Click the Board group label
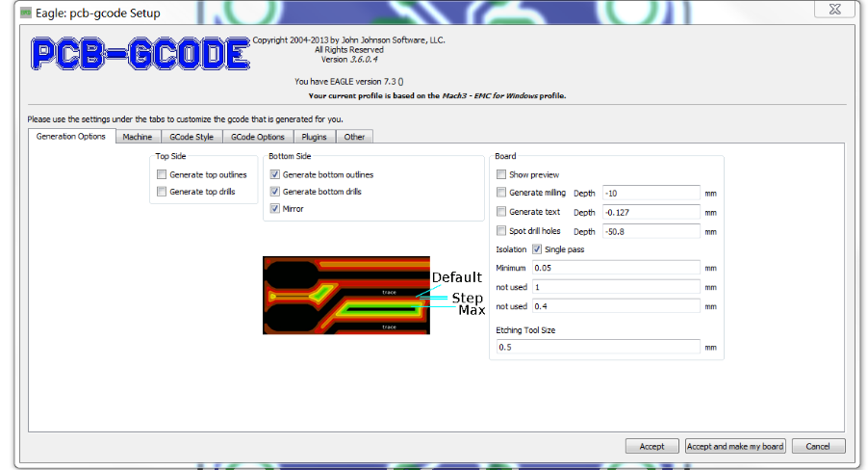The image size is (868, 470). 505,156
